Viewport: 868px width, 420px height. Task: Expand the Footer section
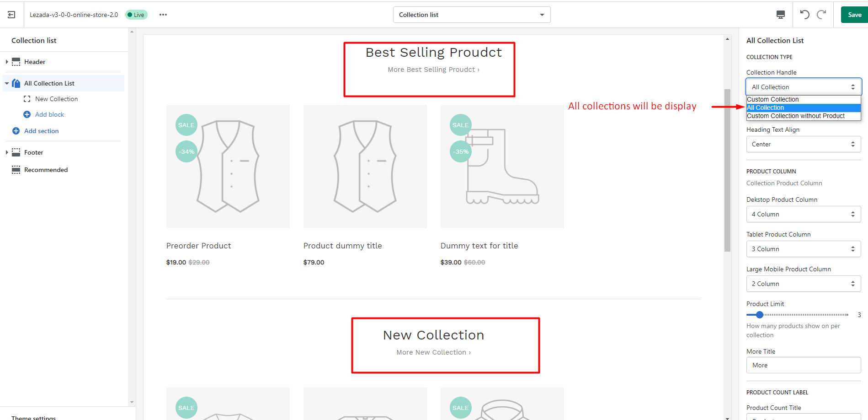[x=6, y=152]
